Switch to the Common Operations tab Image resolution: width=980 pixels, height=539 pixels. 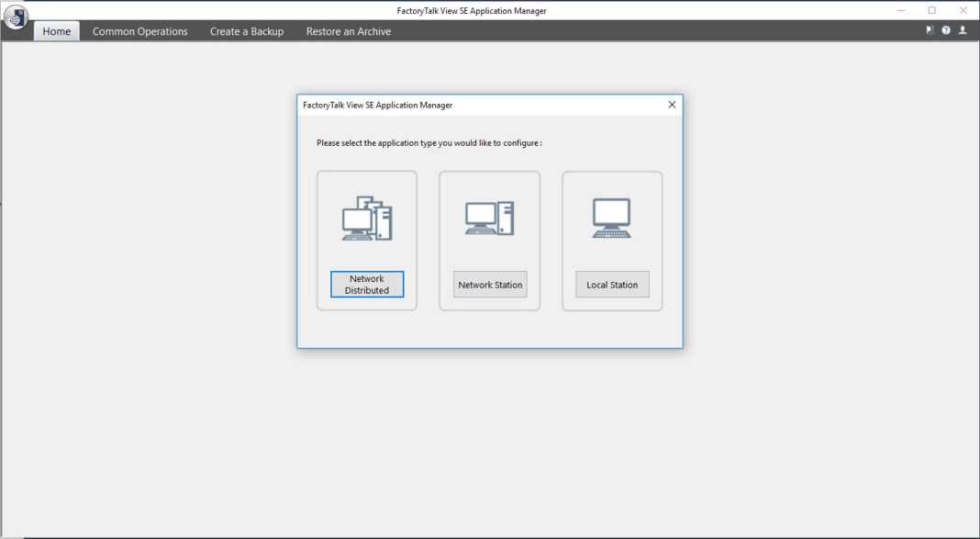[139, 30]
